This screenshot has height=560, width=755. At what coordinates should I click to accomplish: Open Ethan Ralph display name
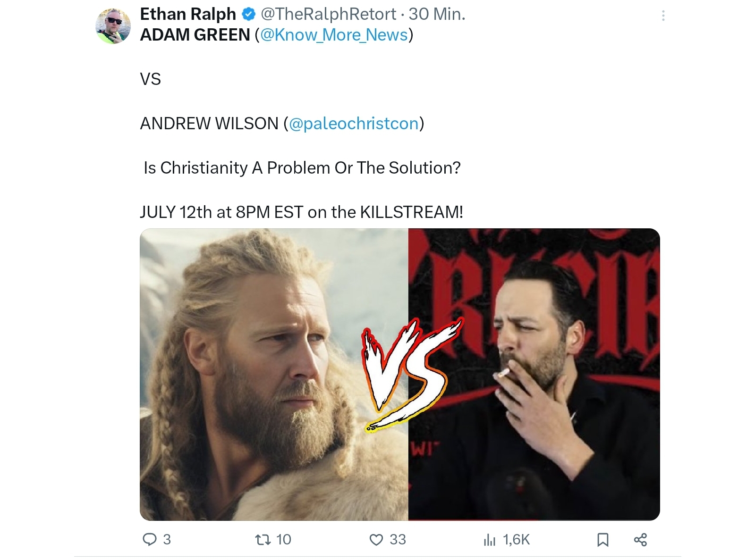coord(188,14)
